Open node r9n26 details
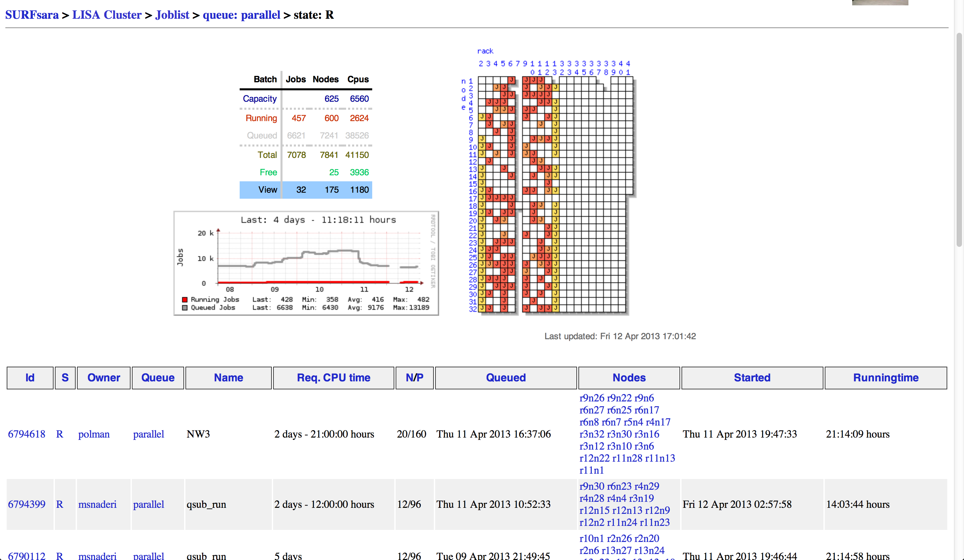 (591, 398)
